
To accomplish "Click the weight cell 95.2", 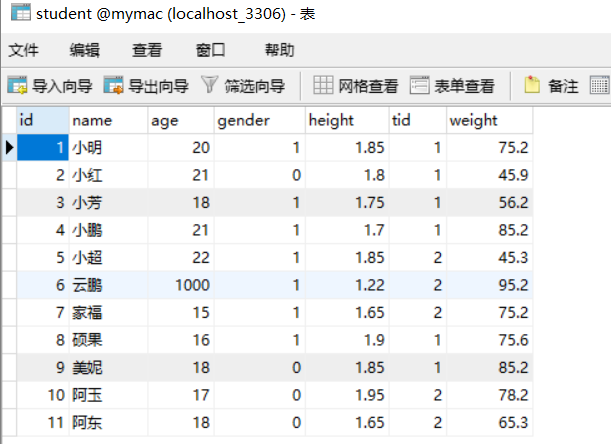I will click(489, 285).
